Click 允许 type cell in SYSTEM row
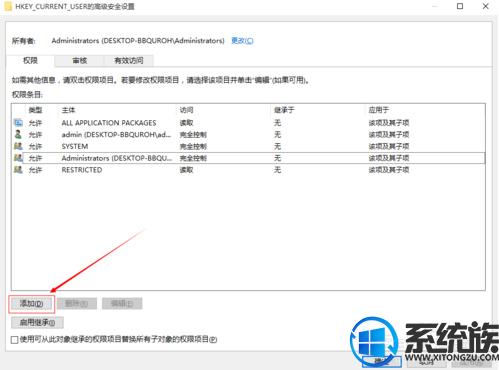Image resolution: width=499 pixels, height=370 pixels. click(x=35, y=146)
